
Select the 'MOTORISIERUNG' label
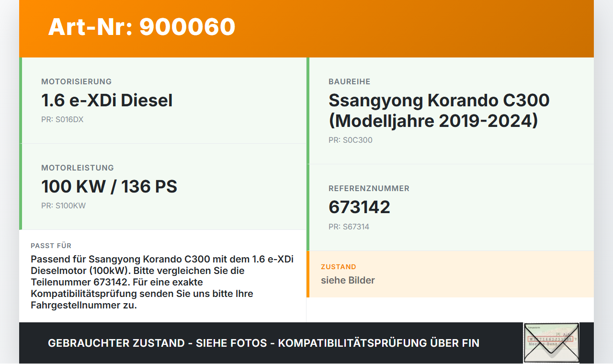[x=77, y=81]
